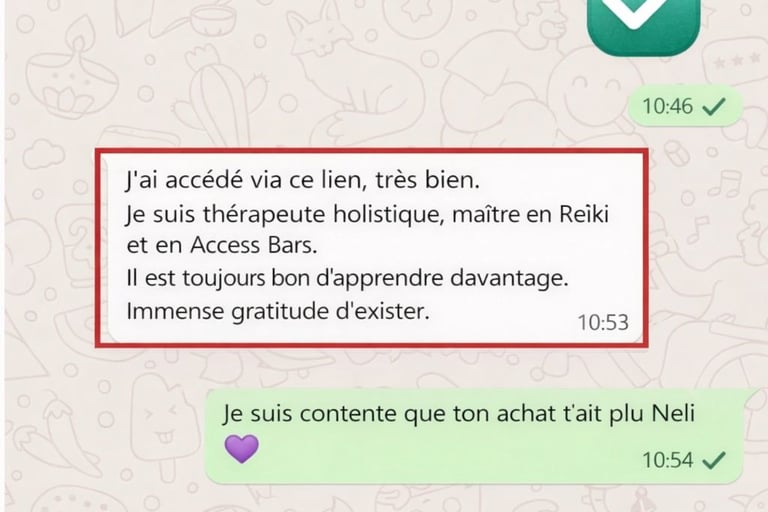Screen dimensions: 768x512
Task: Tap the purple heart emoji
Action: (x=241, y=448)
